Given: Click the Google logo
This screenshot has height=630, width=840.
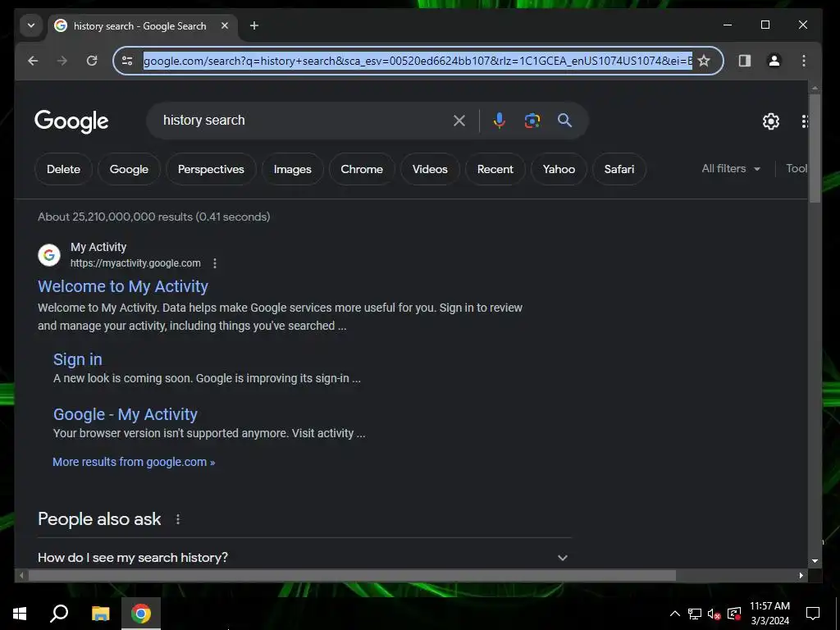Looking at the screenshot, I should point(71,121).
